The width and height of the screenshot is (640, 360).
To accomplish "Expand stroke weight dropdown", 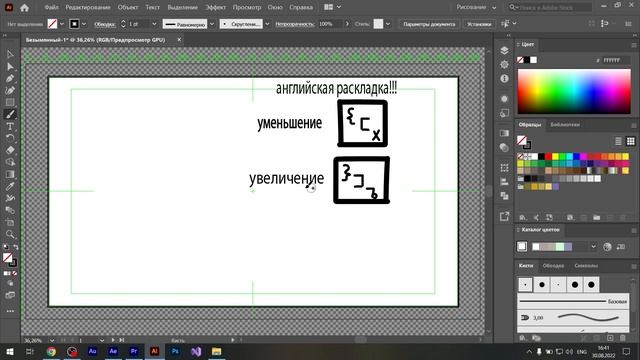I will click(154, 24).
